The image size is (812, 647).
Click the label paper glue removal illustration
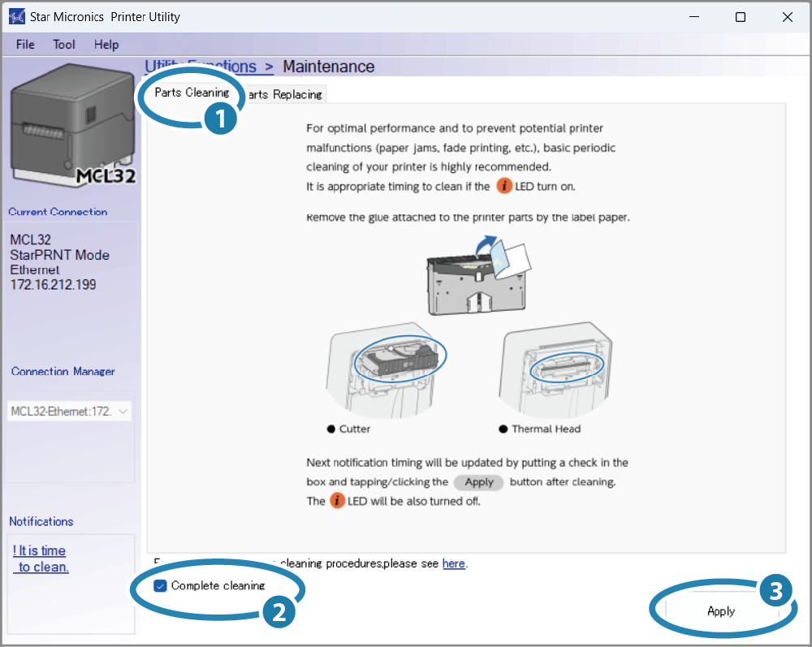point(478,275)
